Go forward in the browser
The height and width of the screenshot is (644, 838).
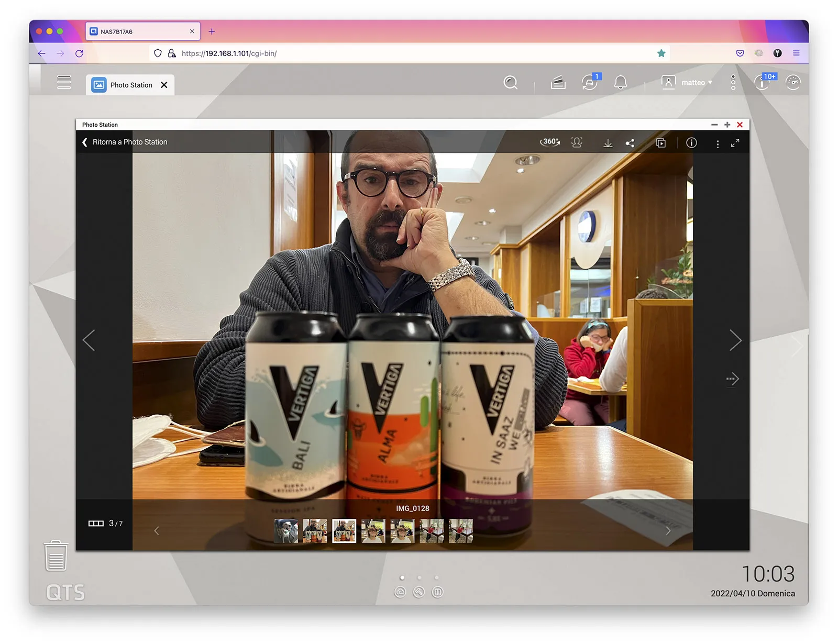[x=60, y=53]
